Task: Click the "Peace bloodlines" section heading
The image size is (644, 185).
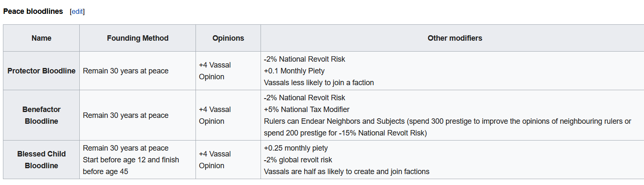Action: pyautogui.click(x=33, y=11)
